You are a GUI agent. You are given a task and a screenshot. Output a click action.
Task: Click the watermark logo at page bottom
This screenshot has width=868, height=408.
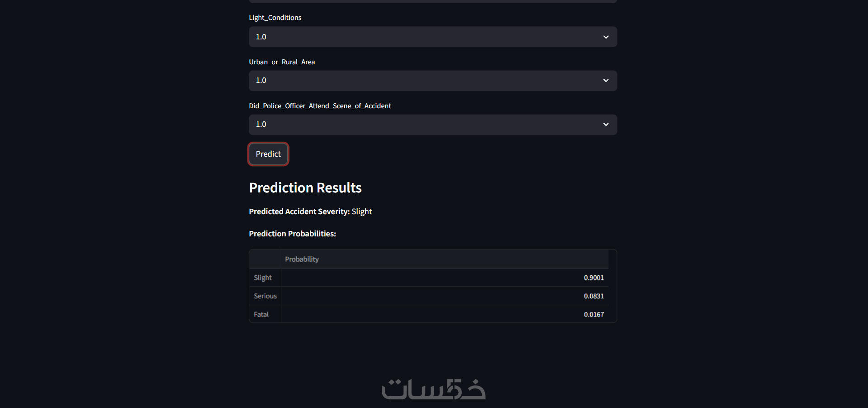[x=433, y=389]
